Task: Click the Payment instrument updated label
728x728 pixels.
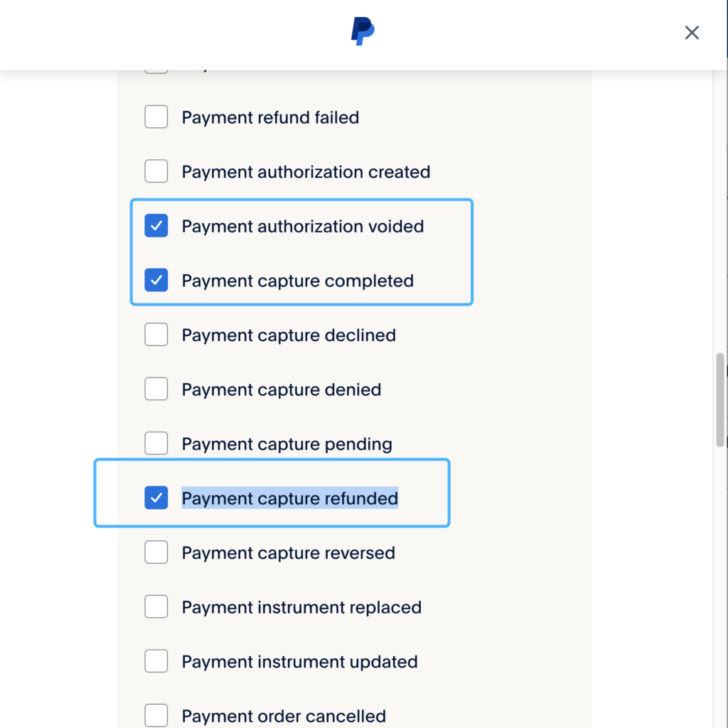Action: (299, 662)
